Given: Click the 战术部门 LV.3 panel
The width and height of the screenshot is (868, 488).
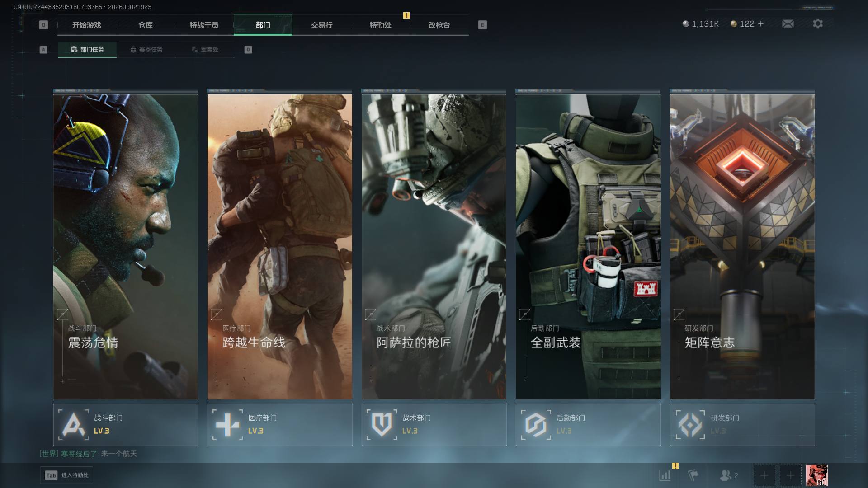Looking at the screenshot, I should click(434, 425).
